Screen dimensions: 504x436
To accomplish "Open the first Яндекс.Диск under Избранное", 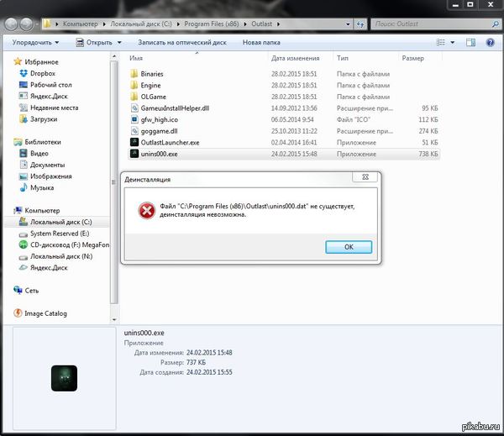I will pos(44,96).
